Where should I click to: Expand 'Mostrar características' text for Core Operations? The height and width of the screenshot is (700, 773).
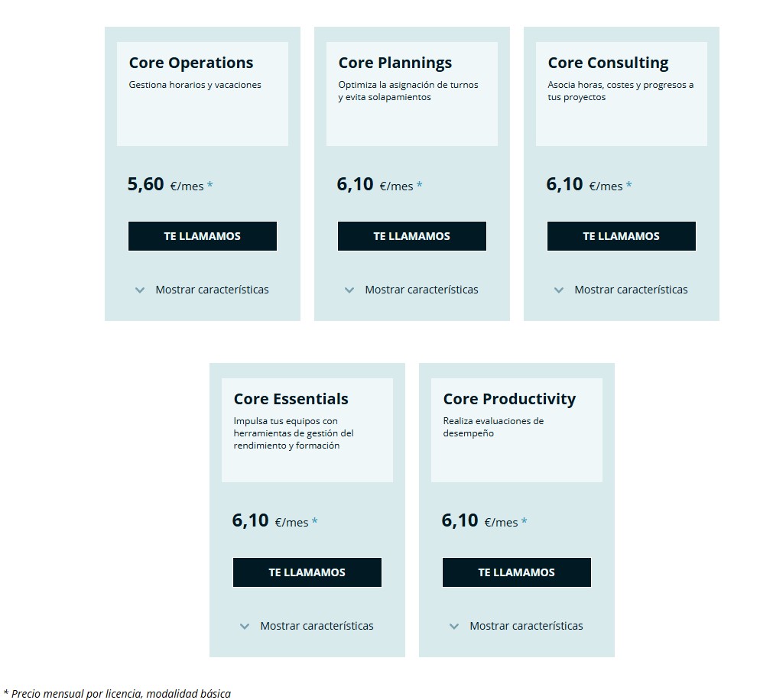point(212,290)
